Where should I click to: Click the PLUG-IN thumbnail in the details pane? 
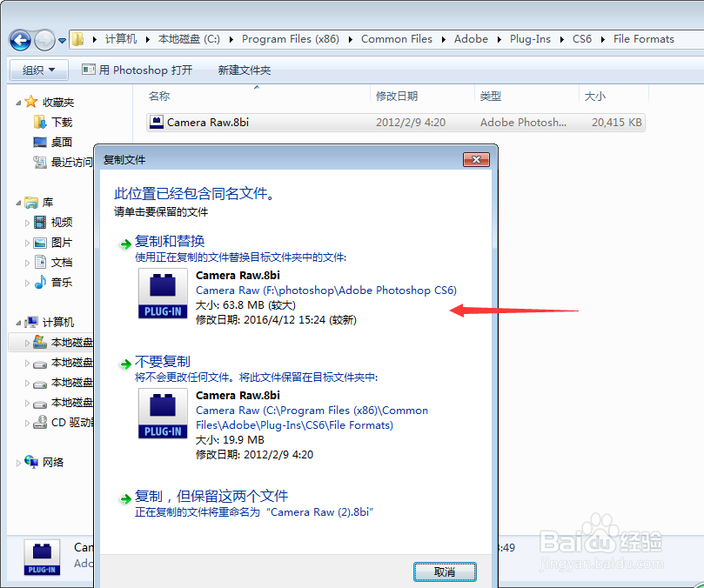(42, 558)
